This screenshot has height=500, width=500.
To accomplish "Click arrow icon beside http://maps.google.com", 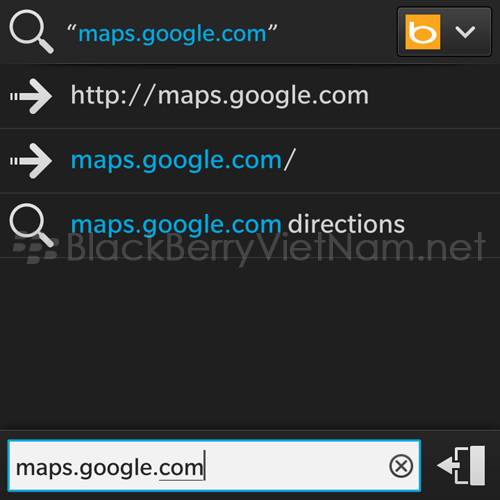I will tap(31, 96).
